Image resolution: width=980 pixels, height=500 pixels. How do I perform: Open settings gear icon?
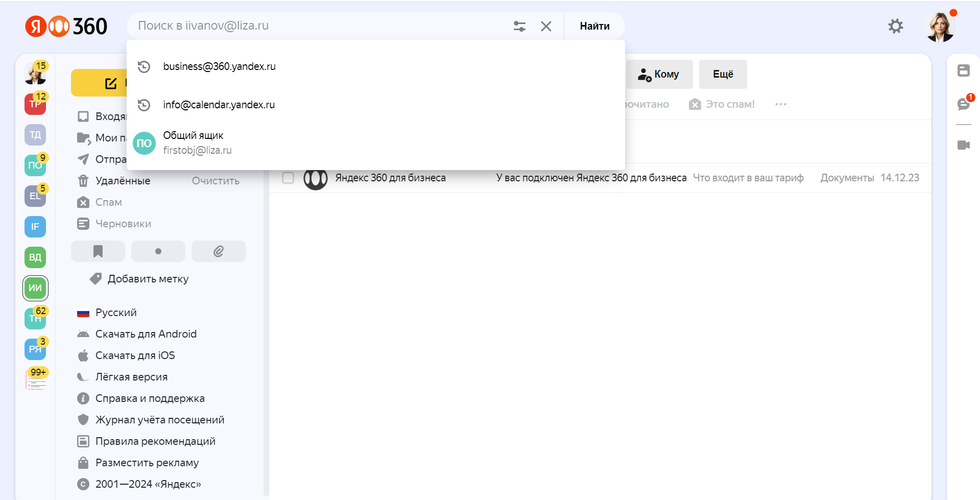tap(895, 26)
